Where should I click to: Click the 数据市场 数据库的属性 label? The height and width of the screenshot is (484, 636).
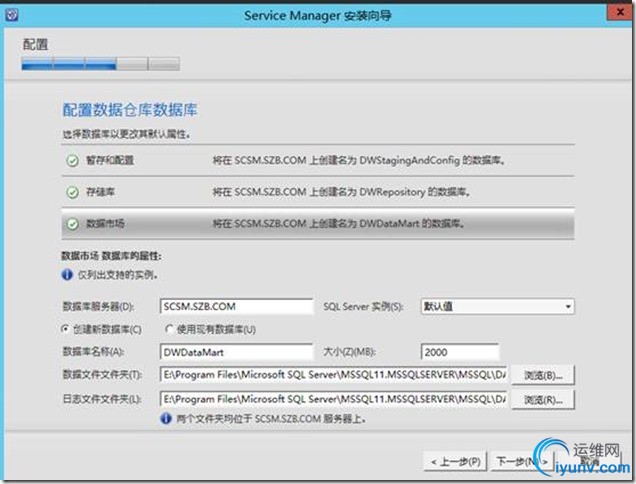coord(112,256)
